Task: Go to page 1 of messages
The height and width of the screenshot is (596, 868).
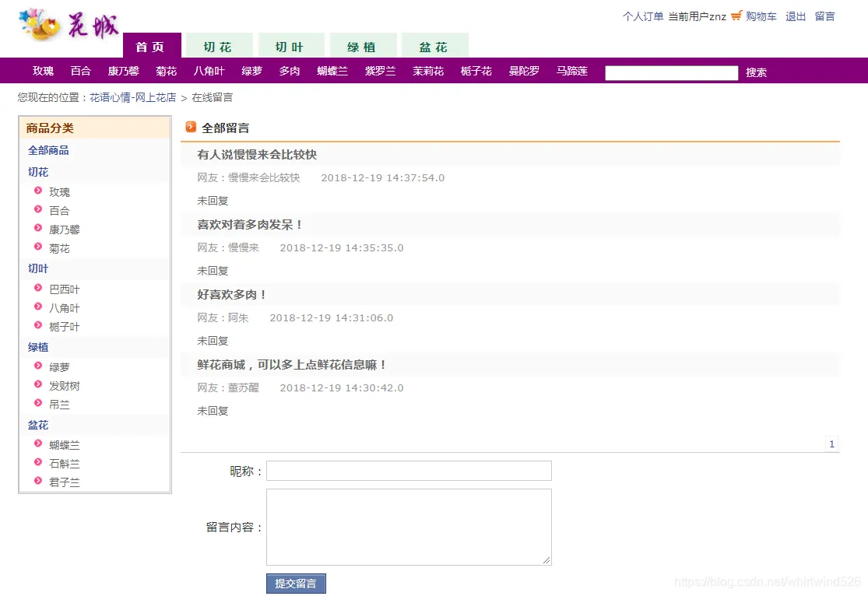Action: click(831, 443)
